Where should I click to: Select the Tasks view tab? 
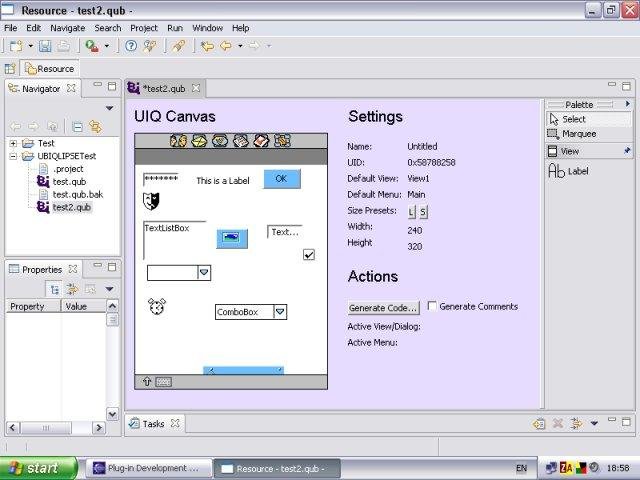point(153,424)
